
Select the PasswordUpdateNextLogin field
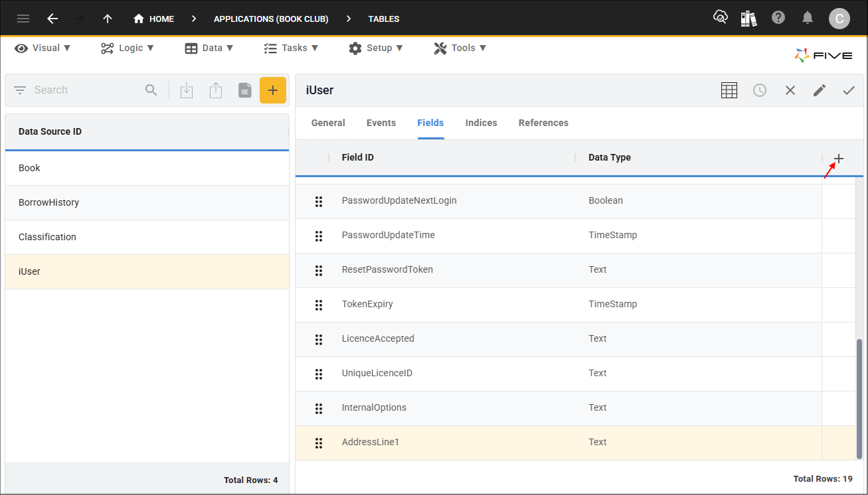pyautogui.click(x=575, y=201)
